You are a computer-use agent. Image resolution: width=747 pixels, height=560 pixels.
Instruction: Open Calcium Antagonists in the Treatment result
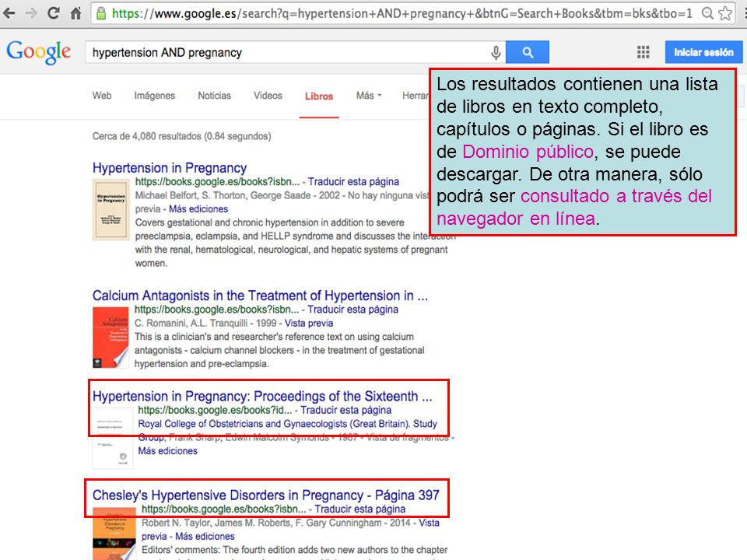[x=260, y=296]
